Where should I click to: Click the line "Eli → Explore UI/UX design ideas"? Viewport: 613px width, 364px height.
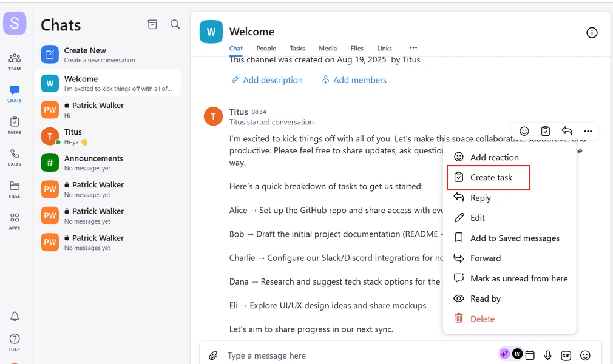[x=329, y=305]
